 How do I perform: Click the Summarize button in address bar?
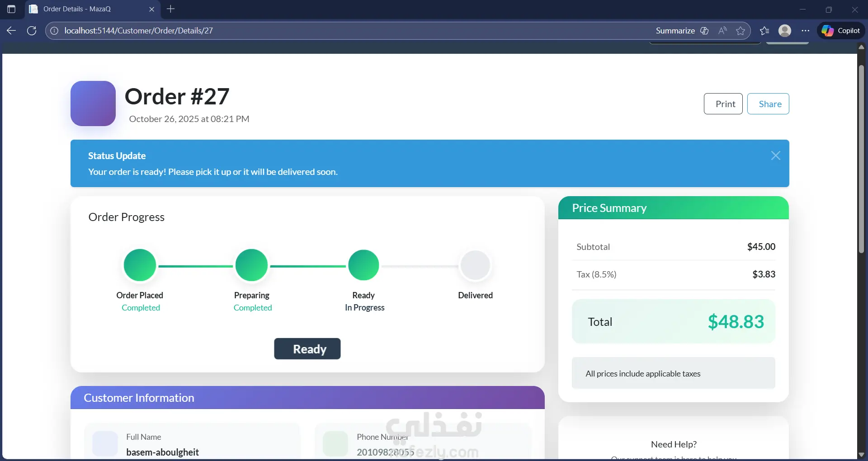pos(682,31)
